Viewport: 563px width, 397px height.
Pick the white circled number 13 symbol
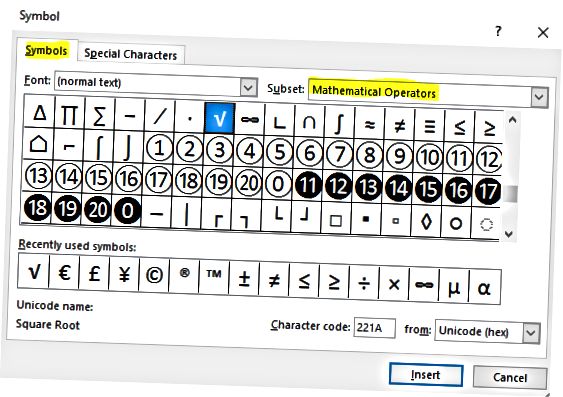[38, 176]
